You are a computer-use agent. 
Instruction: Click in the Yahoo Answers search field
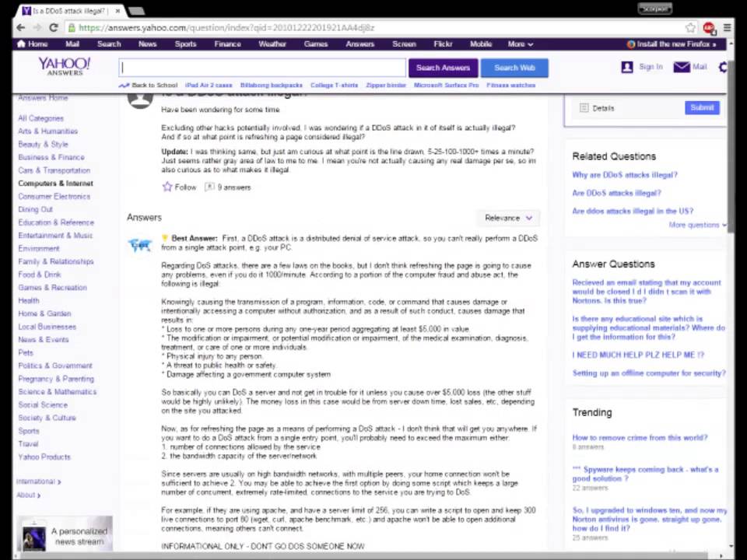click(262, 68)
